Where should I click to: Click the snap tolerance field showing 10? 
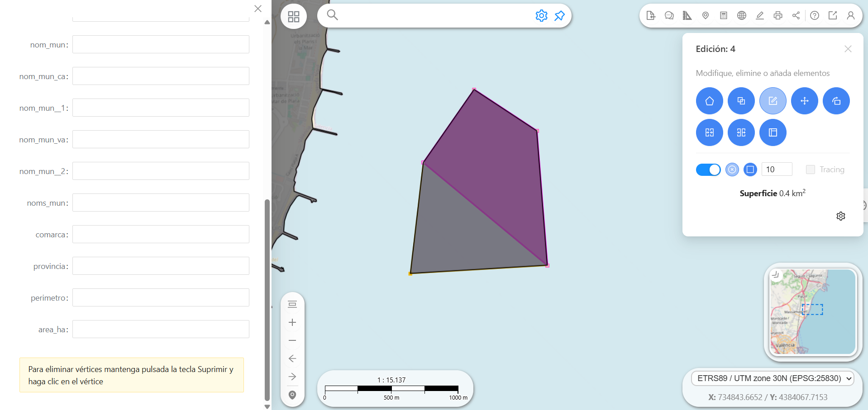click(x=777, y=169)
